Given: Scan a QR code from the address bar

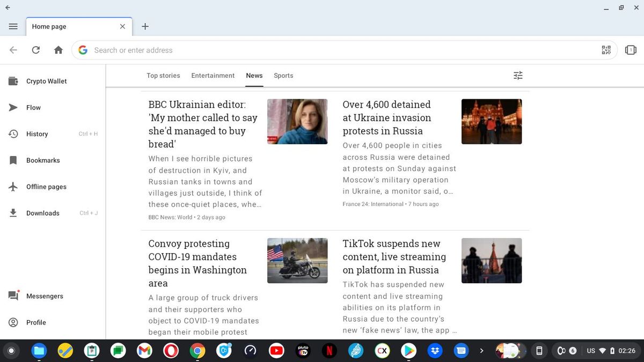Looking at the screenshot, I should pos(606,50).
